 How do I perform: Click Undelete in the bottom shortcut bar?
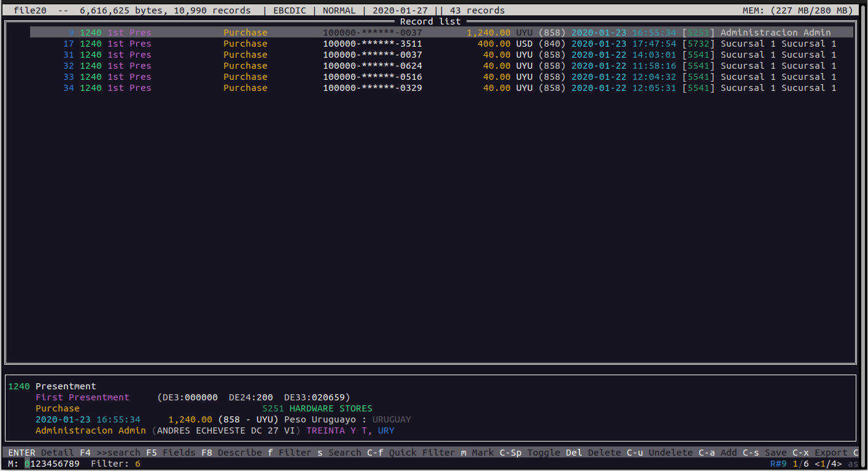(x=665, y=453)
